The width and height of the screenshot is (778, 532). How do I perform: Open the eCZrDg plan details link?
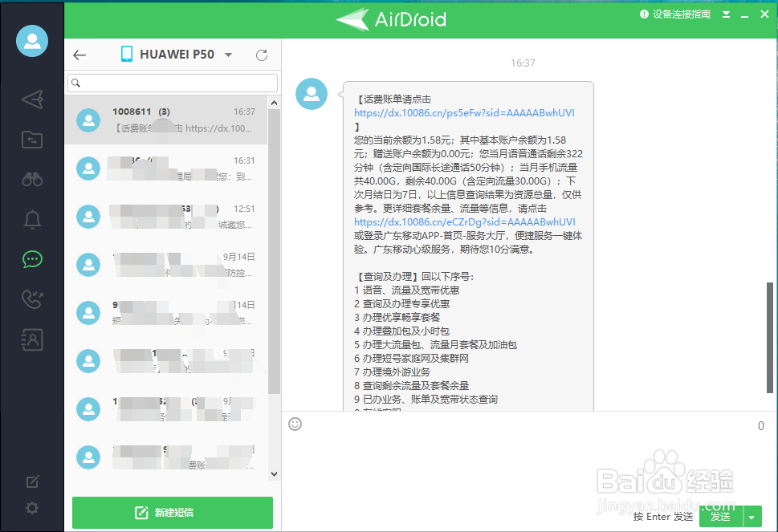[x=464, y=222]
